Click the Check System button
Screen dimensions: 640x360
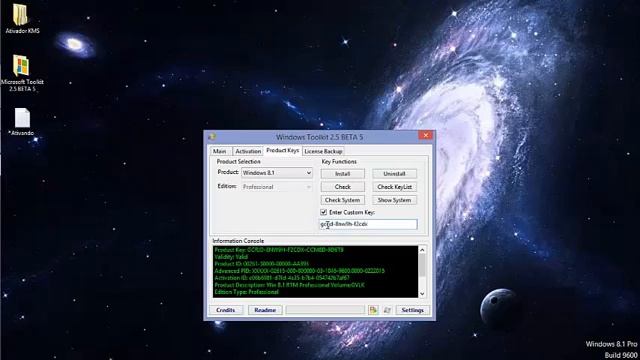342,200
